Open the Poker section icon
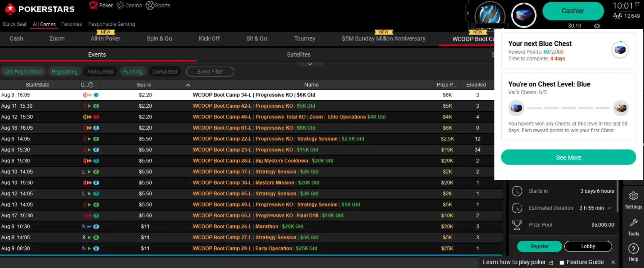Viewport: 644px width, 268px height. (x=93, y=5)
